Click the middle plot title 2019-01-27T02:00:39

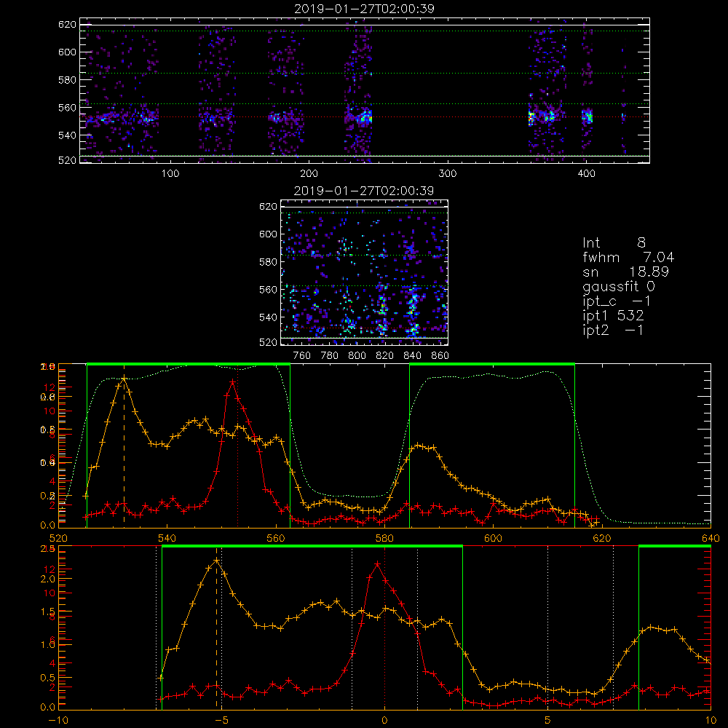(x=364, y=191)
